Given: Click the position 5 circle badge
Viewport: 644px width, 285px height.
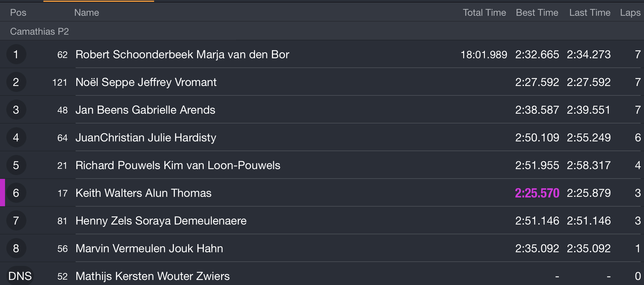Looking at the screenshot, I should (16, 165).
